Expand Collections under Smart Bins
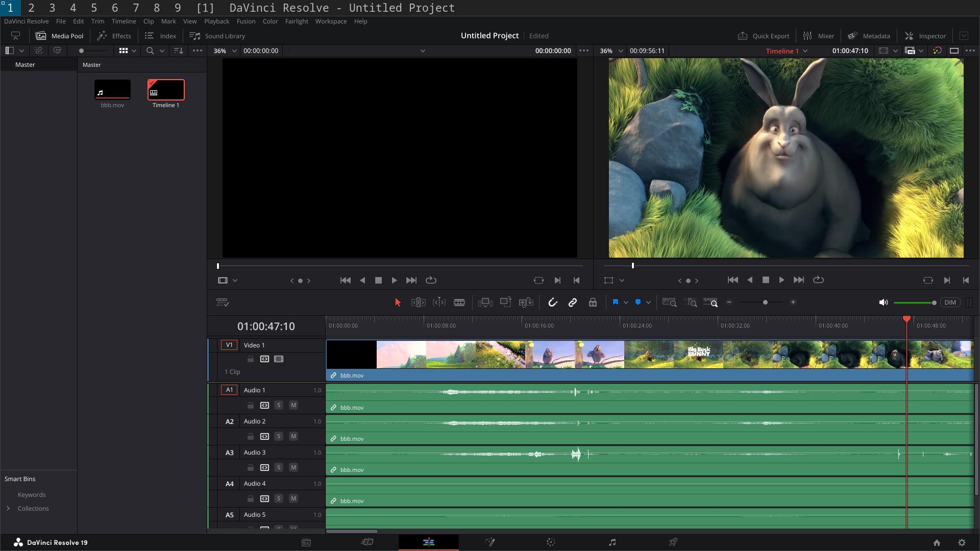The width and height of the screenshot is (980, 551). pos(8,509)
